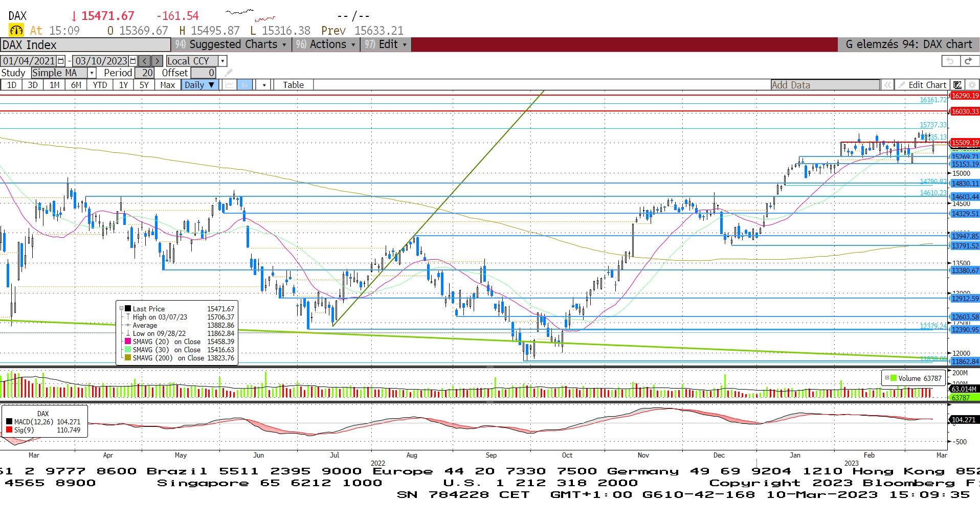Click the study pencil edit icon
The image size is (980, 523).
(x=228, y=73)
